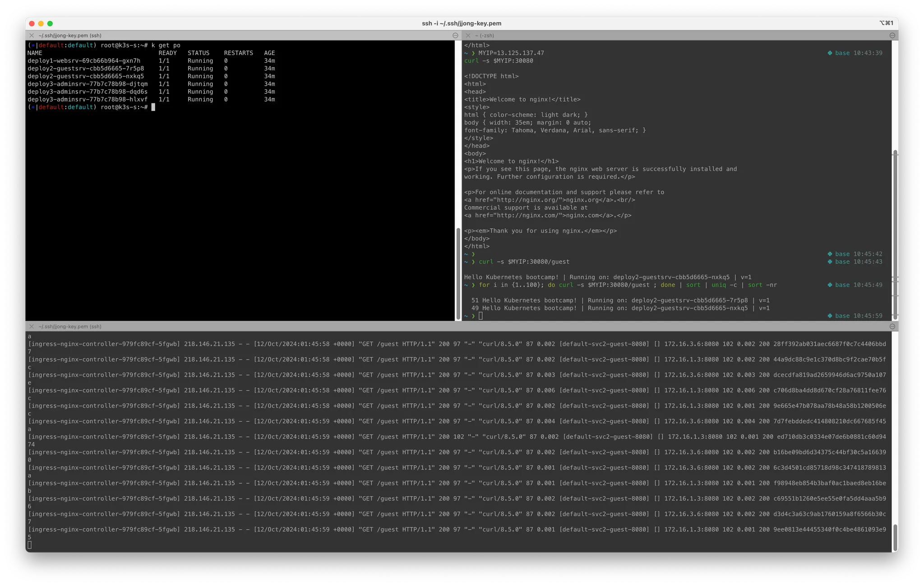The width and height of the screenshot is (924, 586).
Task: Click the bottom pane title ~/.ssh/jjong-key.pem (ssh)
Action: point(70,326)
